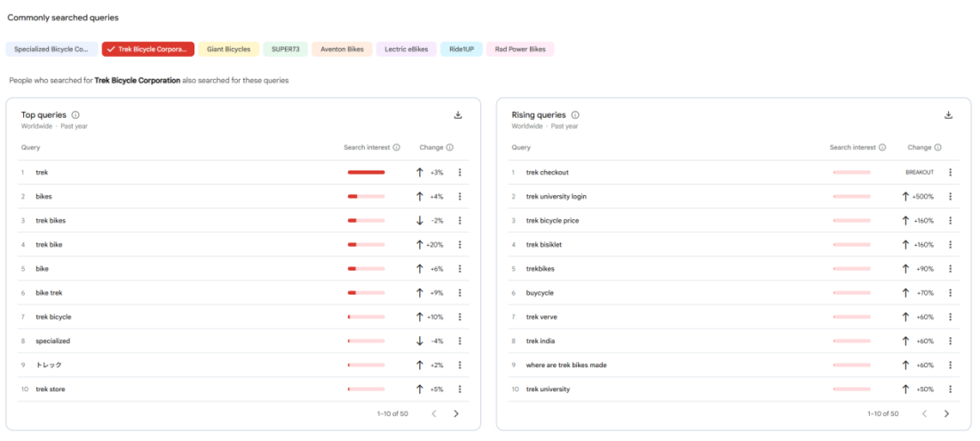Viewport: 980px width, 441px height.
Task: Open more options for 'buycycle' row
Action: pyautogui.click(x=950, y=293)
